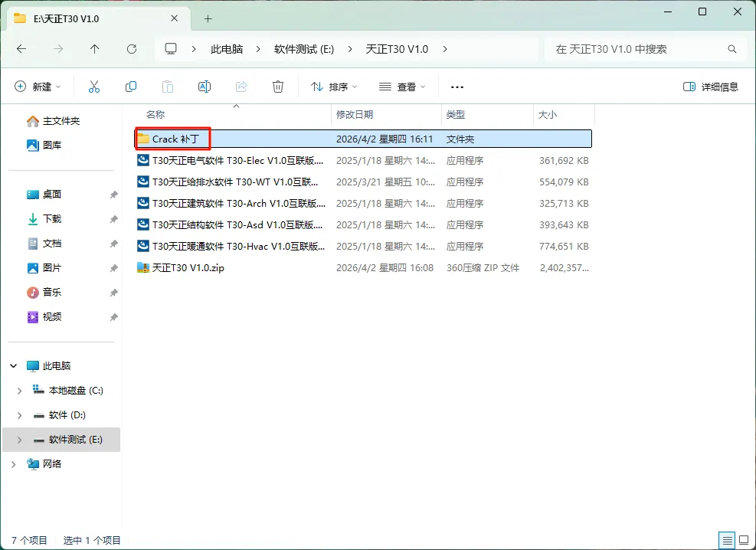Expand 本地磁盘 (C:) in the tree
Image resolution: width=756 pixels, height=550 pixels.
[x=19, y=391]
